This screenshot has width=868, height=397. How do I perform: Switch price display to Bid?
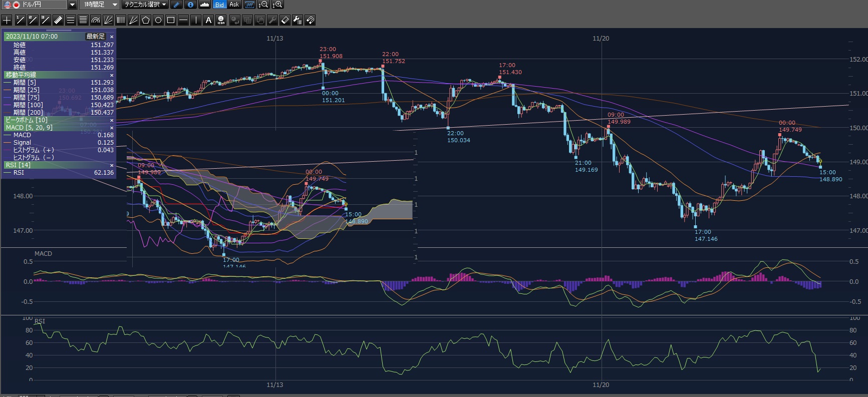click(219, 5)
